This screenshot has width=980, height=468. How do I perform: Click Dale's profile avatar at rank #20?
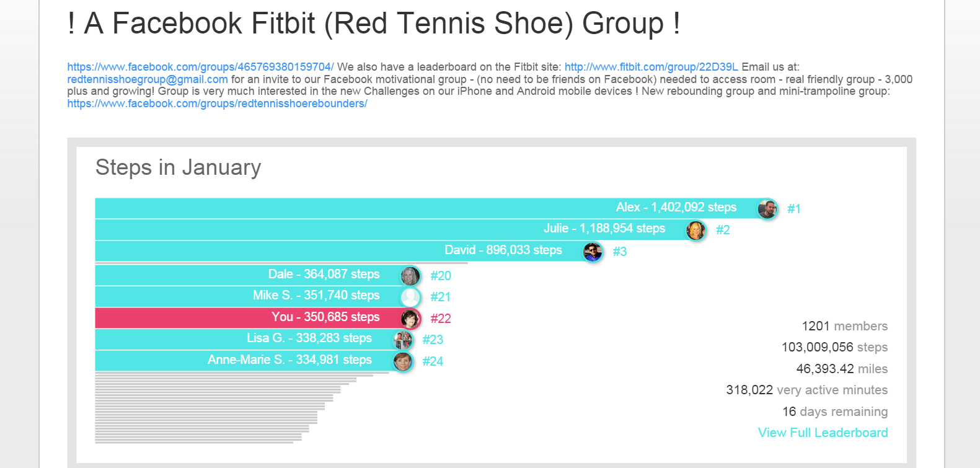point(410,276)
